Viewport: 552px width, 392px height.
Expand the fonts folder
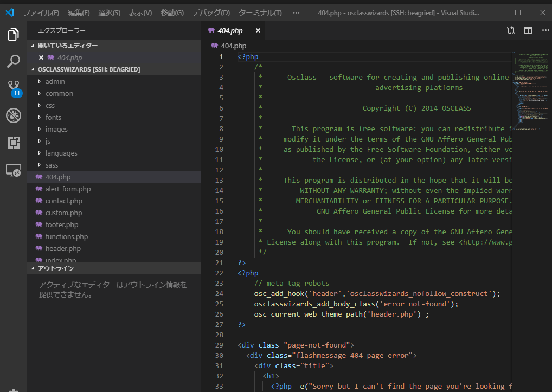coord(40,118)
